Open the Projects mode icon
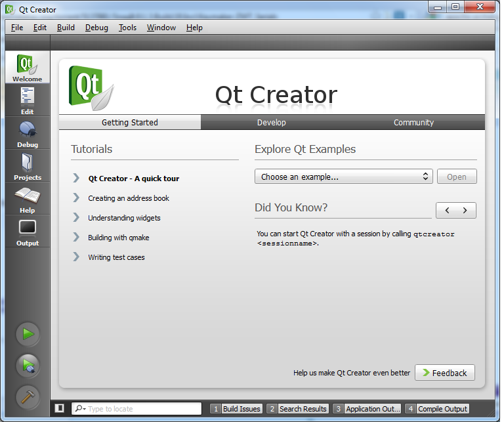The width and height of the screenshot is (504, 422). click(28, 166)
